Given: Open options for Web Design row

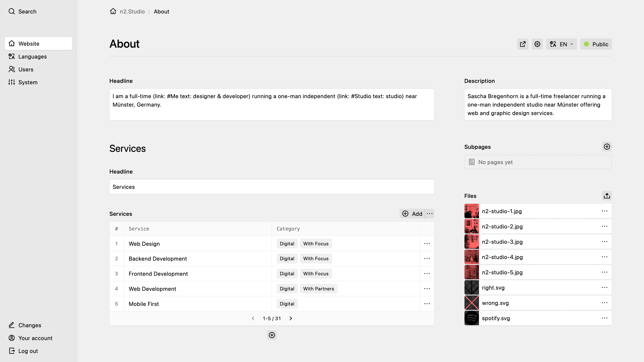Looking at the screenshot, I should [x=427, y=244].
